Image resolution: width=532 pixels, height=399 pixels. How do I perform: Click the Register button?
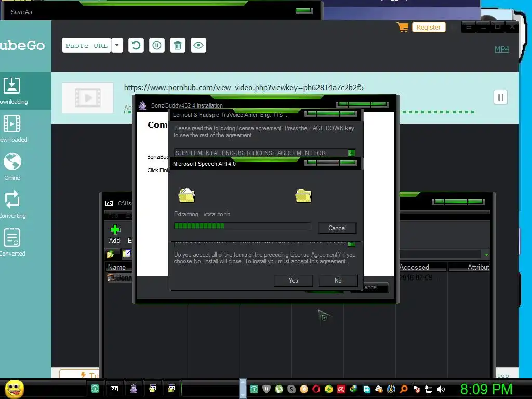click(429, 27)
